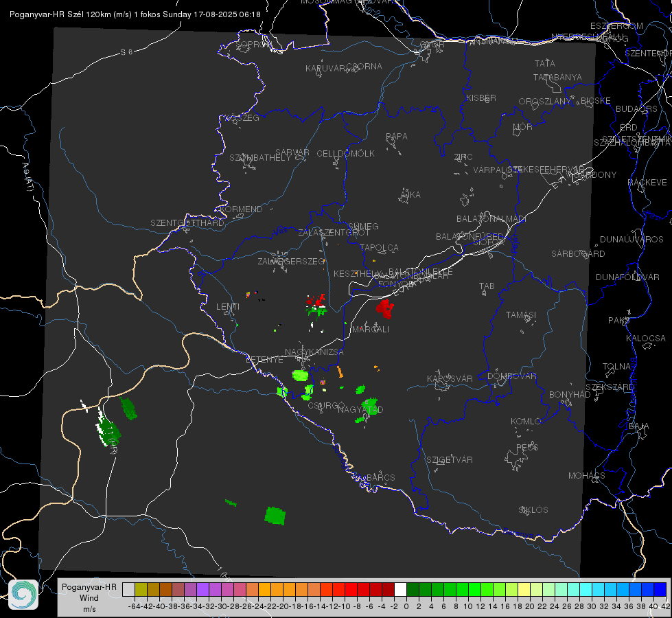Click the PÉCS city label
Screen dimensions: 672x618
[527, 447]
